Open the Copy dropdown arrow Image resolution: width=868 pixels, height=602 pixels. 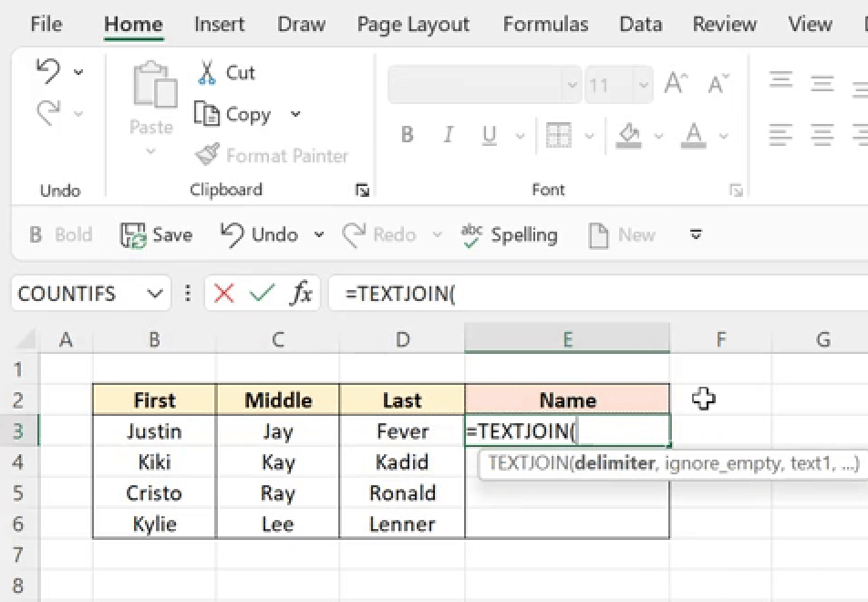coord(295,114)
